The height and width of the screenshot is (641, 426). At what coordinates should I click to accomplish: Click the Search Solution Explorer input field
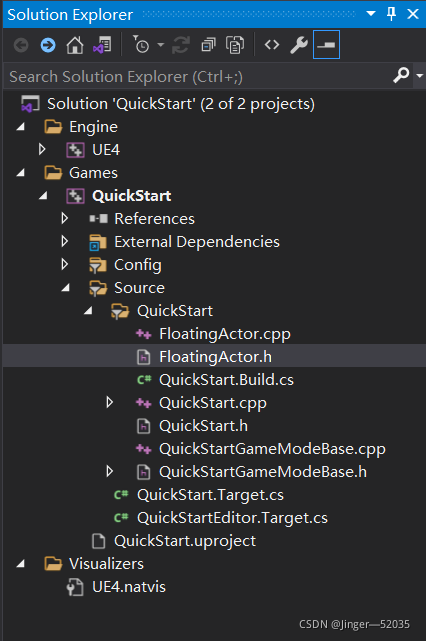tap(198, 76)
